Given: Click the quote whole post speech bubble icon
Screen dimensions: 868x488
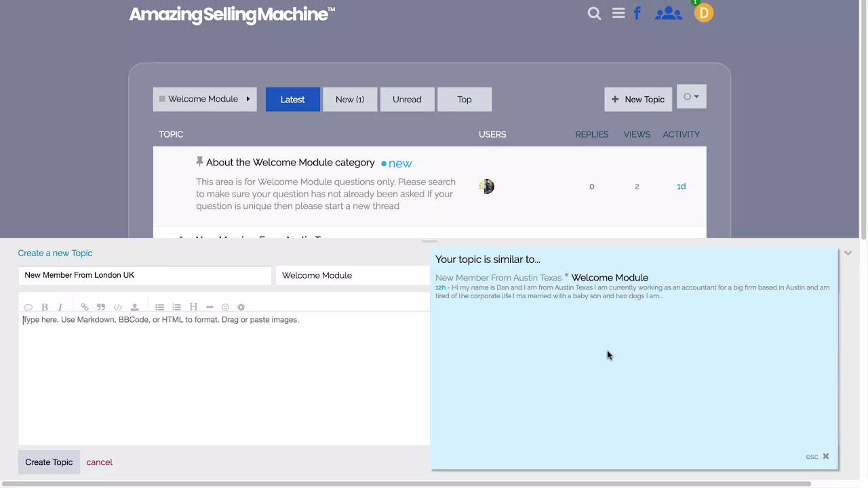Looking at the screenshot, I should [x=28, y=307].
